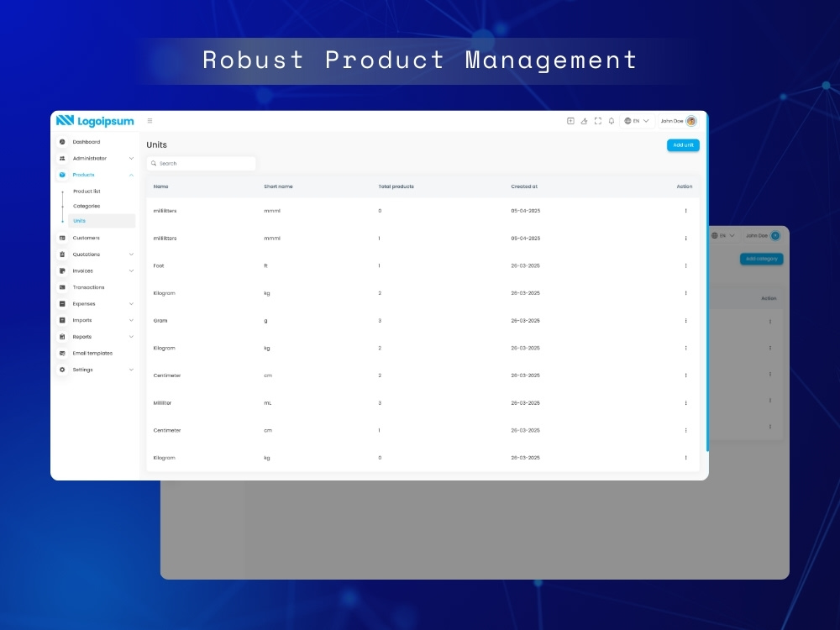Open action menu for the Foot row
Image resolution: width=840 pixels, height=630 pixels.
pyautogui.click(x=685, y=265)
